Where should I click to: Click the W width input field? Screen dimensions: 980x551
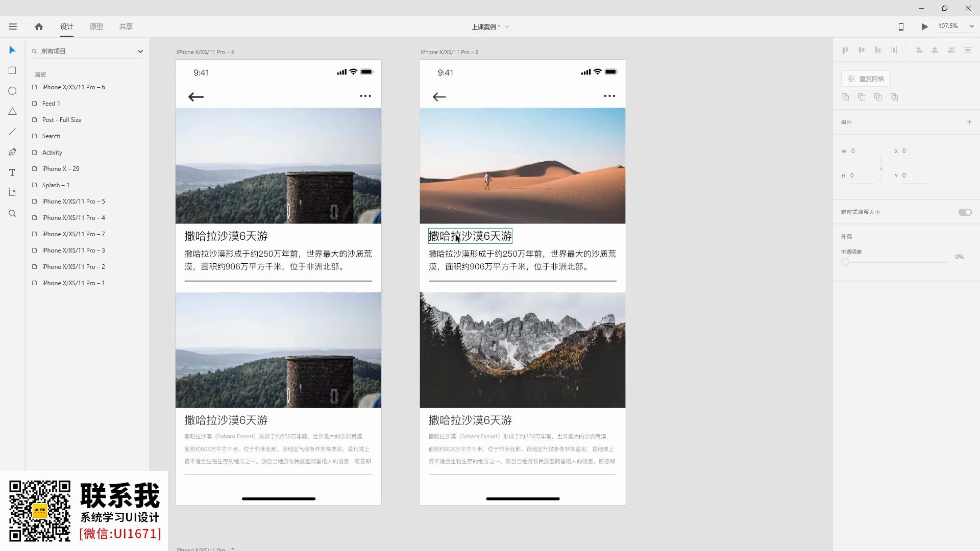[863, 151]
